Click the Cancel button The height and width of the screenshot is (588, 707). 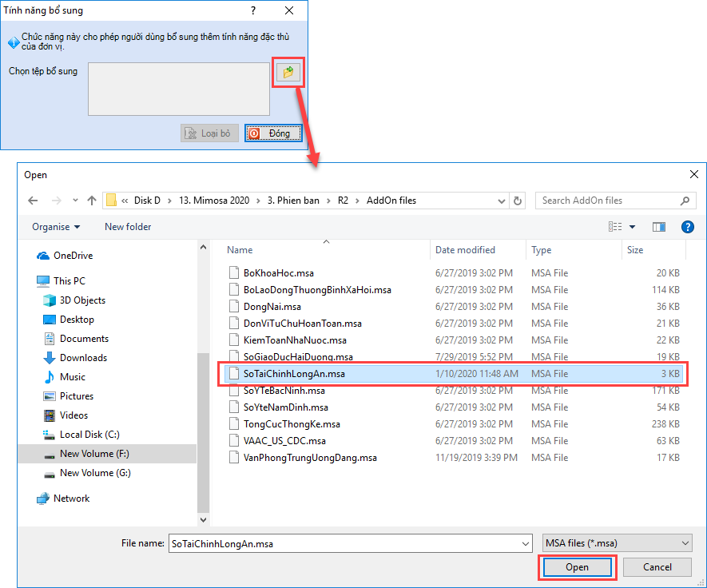tap(657, 567)
